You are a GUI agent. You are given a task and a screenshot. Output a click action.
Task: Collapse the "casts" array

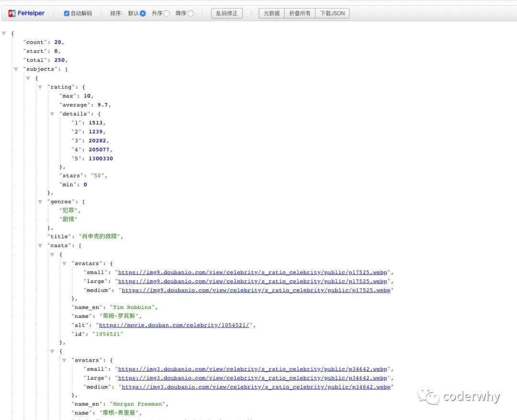click(40, 246)
